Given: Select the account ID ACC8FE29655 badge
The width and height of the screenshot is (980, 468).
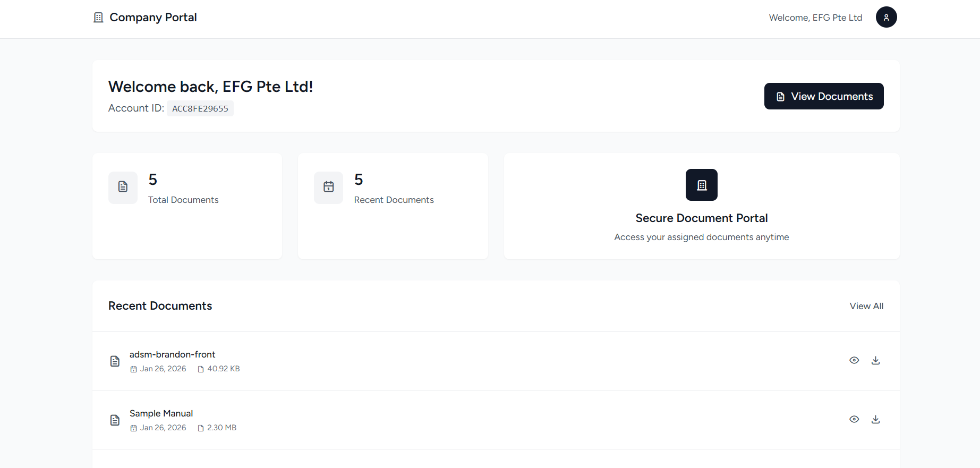Looking at the screenshot, I should tap(200, 108).
